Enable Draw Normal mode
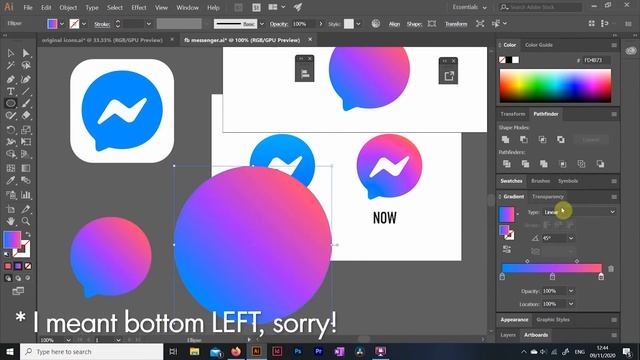Image resolution: width=640 pixels, height=360 pixels. 8,278
